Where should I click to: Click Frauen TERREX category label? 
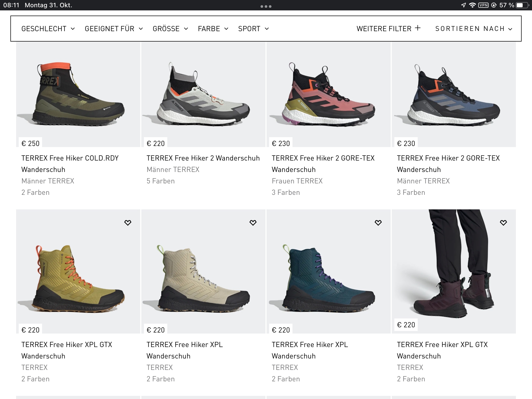[297, 181]
